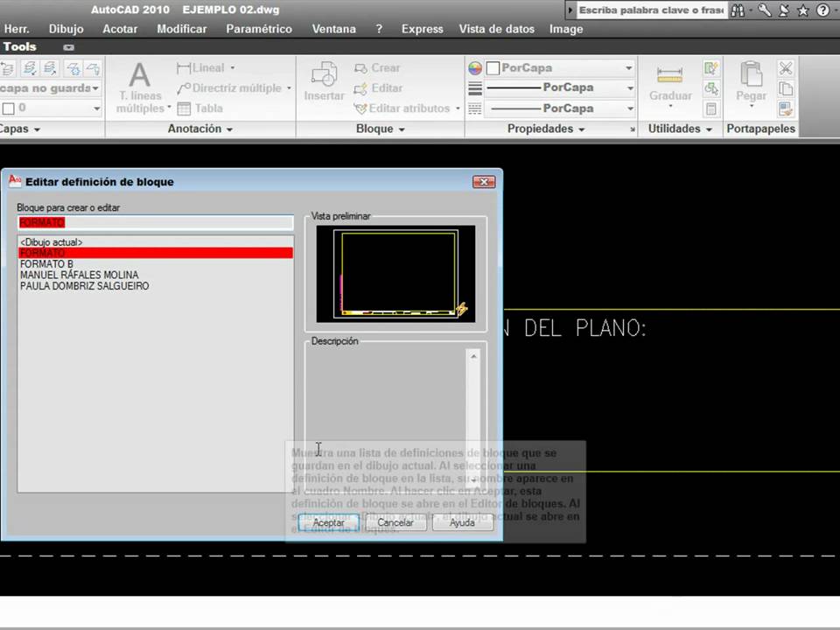Click the keyword search field
This screenshot has height=630, width=840.
[650, 10]
